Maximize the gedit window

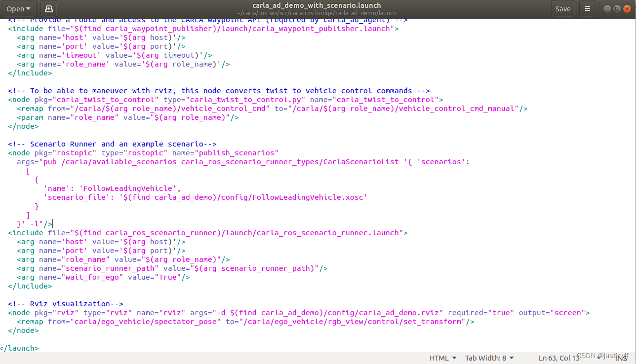[x=616, y=9]
